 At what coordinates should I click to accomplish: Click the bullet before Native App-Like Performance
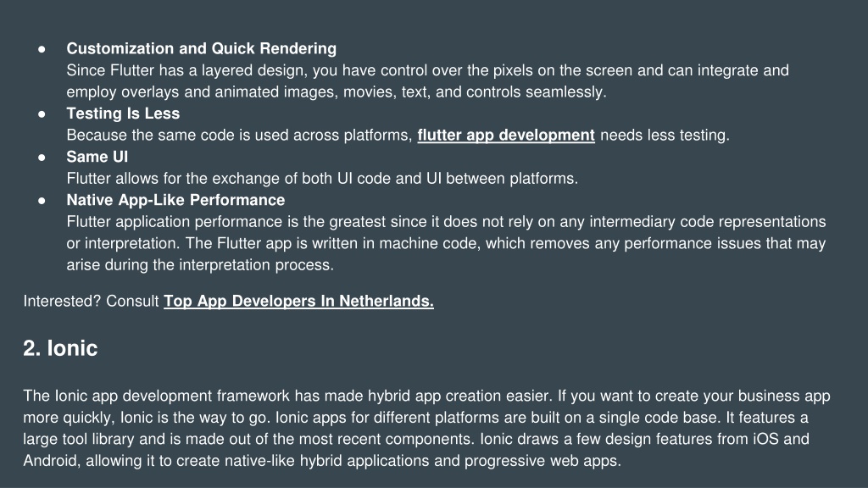click(x=42, y=201)
